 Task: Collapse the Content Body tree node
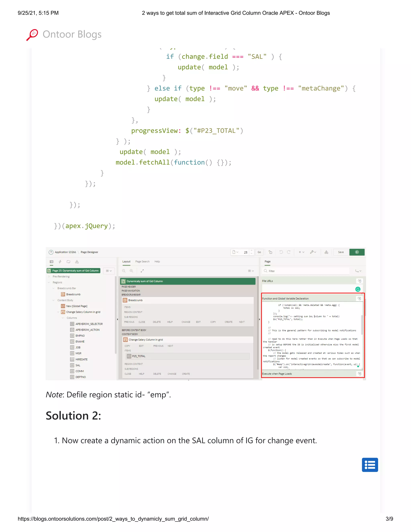pyautogui.click(x=54, y=300)
